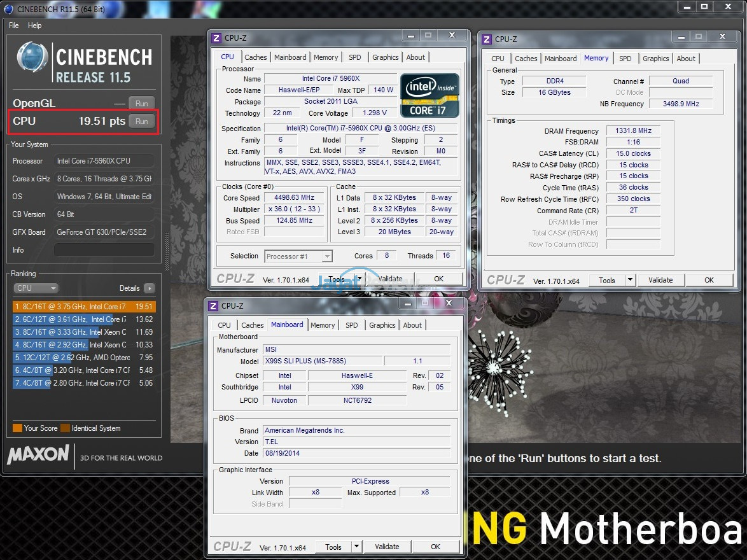Screen dimensions: 747x560
Task: Expand Tools dropdown arrow in Mainboard window
Action: click(x=356, y=547)
